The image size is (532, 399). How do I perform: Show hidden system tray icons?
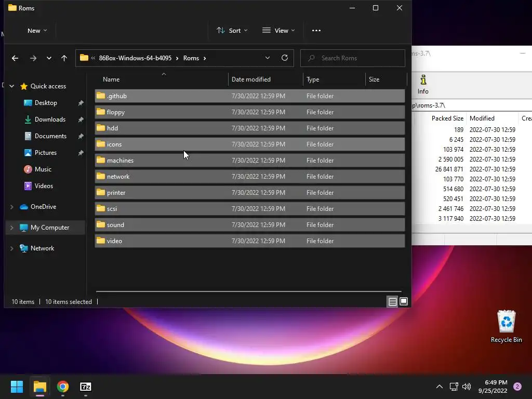coord(440,387)
